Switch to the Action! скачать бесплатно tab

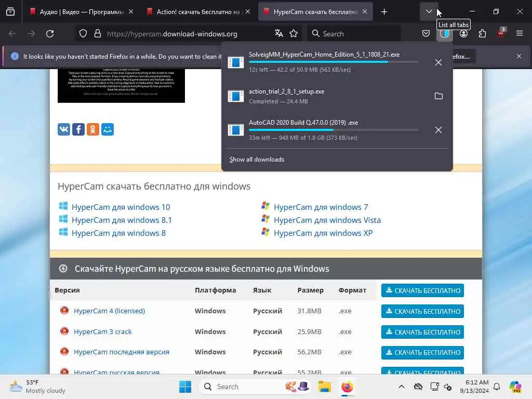point(198,12)
